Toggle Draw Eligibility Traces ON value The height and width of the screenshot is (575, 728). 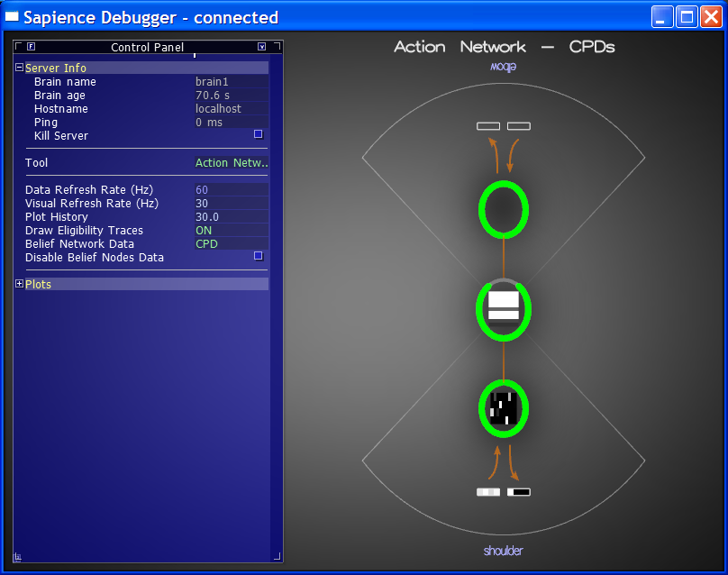point(204,231)
